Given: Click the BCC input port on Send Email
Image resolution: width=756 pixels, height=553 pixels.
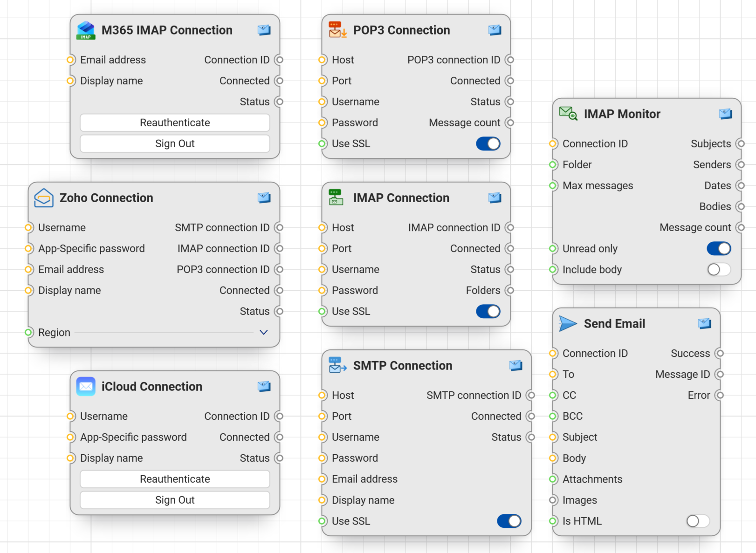Looking at the screenshot, I should [x=553, y=416].
